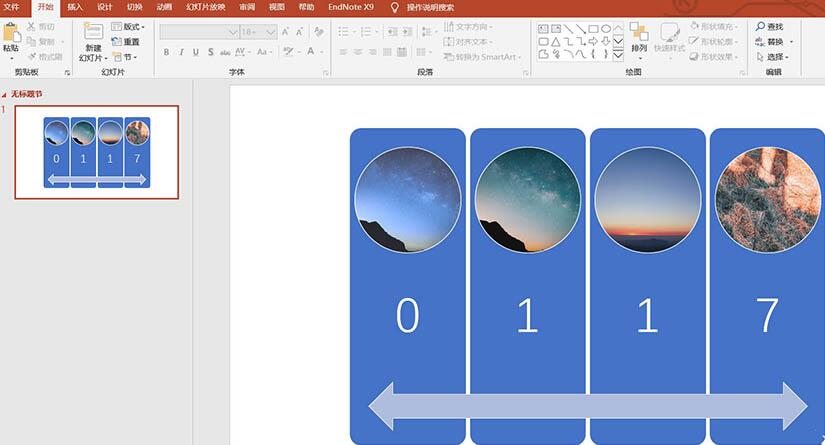Switch to the EndNote X9 tab

click(x=350, y=7)
